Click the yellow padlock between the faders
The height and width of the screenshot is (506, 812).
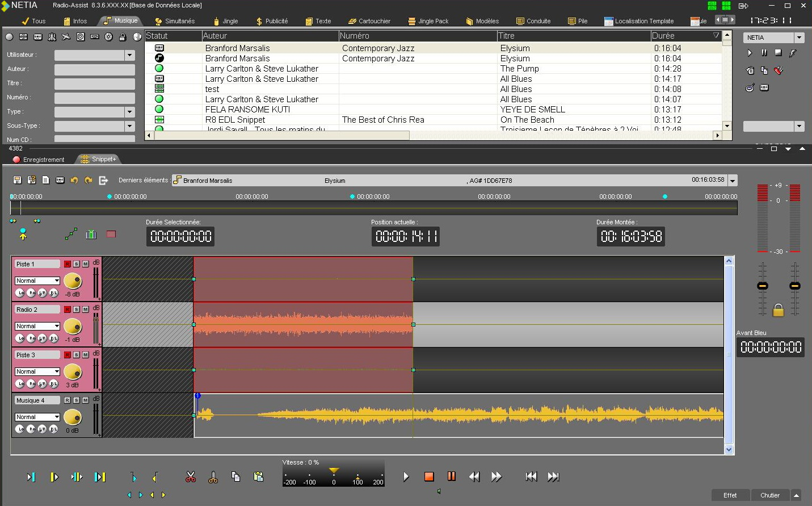pyautogui.click(x=778, y=310)
